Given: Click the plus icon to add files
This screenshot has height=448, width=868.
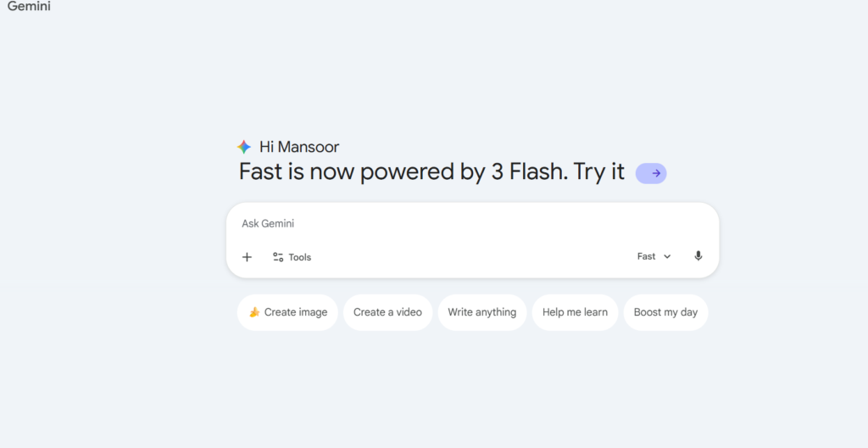Looking at the screenshot, I should tap(247, 257).
